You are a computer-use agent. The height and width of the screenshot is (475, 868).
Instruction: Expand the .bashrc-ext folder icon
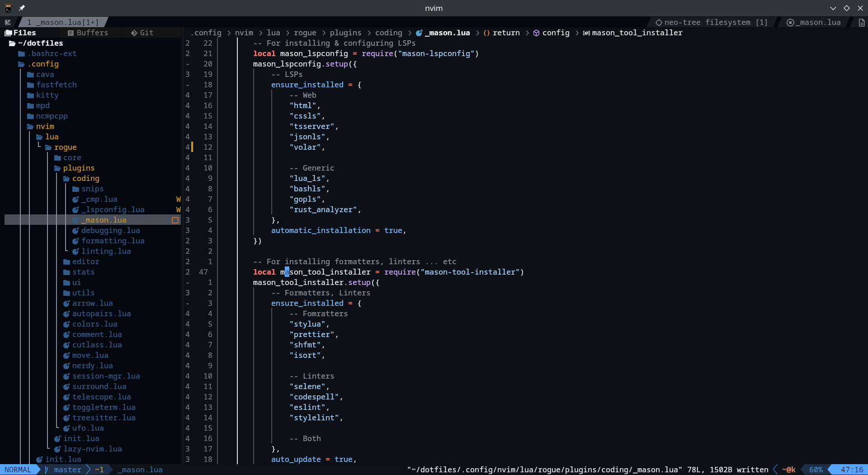tap(21, 54)
